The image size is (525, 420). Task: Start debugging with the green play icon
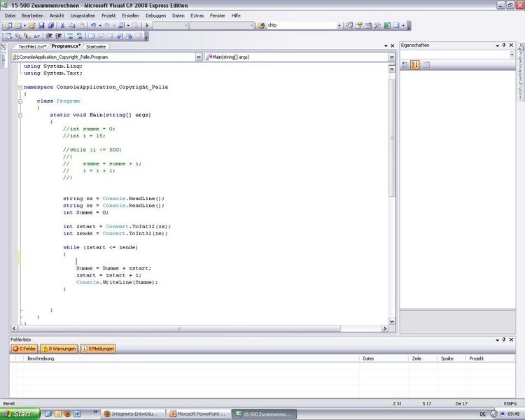tap(147, 25)
